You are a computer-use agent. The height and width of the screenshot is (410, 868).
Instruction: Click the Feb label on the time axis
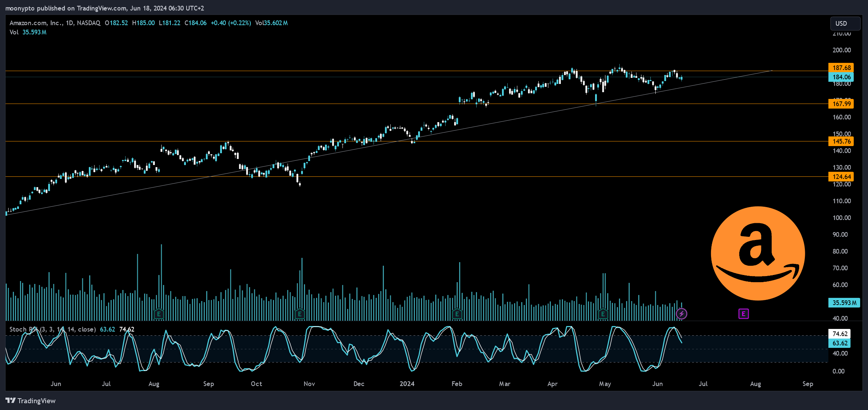coord(457,384)
